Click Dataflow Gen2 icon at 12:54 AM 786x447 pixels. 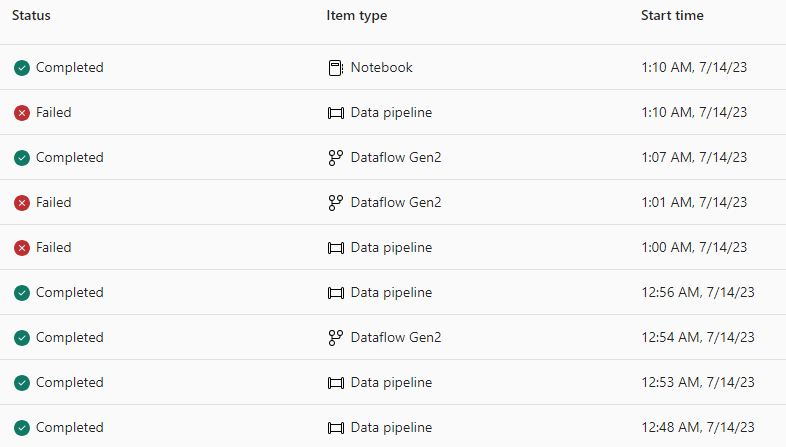pyautogui.click(x=335, y=338)
